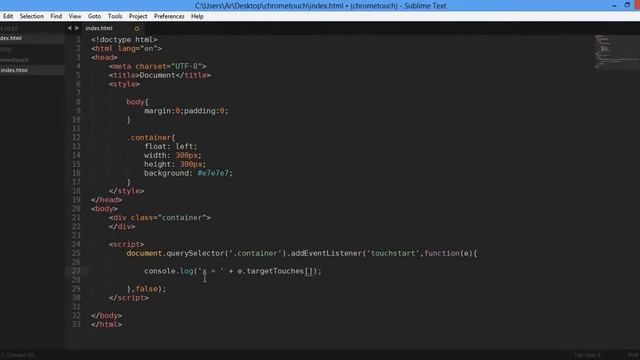640x360 pixels.
Task: Open the View menu
Action: [x=75, y=16]
